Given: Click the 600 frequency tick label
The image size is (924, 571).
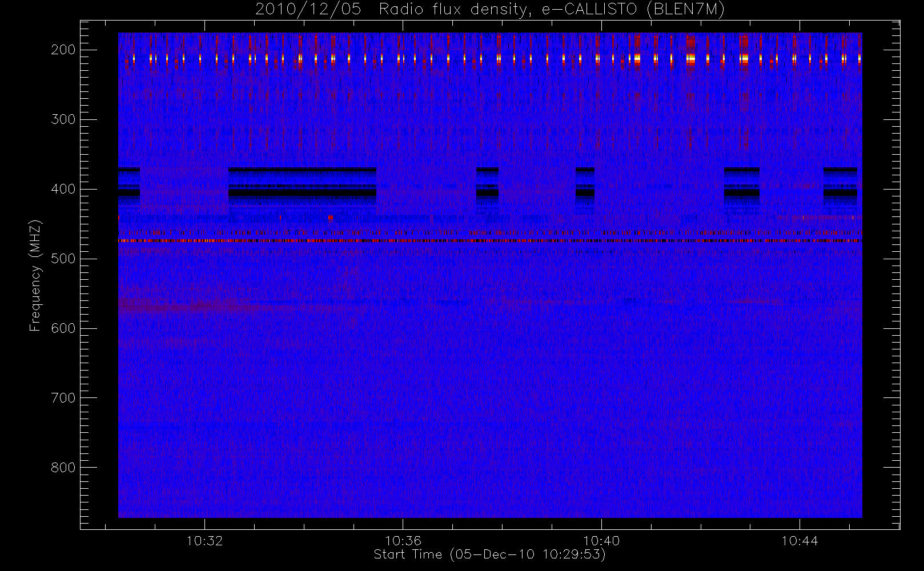Looking at the screenshot, I should [x=63, y=328].
